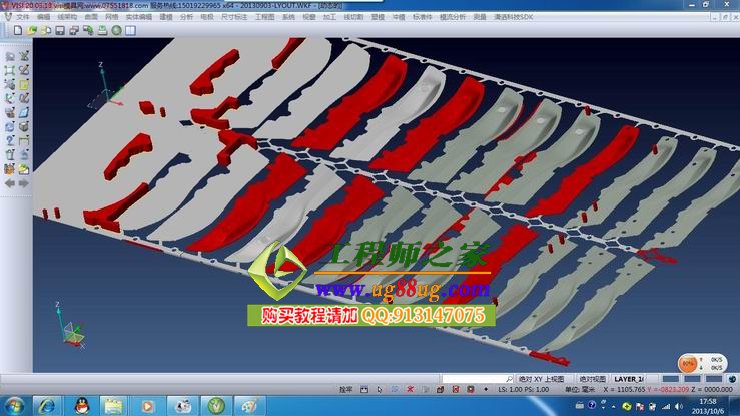Click the volume speaker tray icon

pos(679,406)
